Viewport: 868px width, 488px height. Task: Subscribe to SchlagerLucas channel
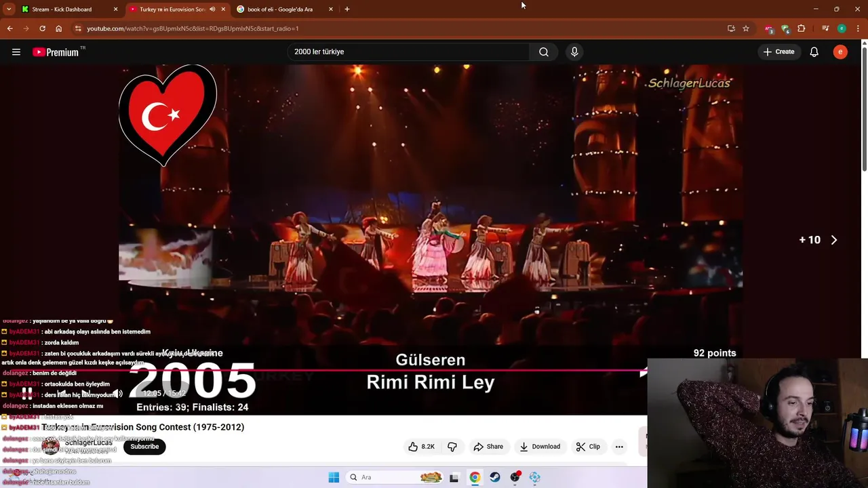[144, 447]
